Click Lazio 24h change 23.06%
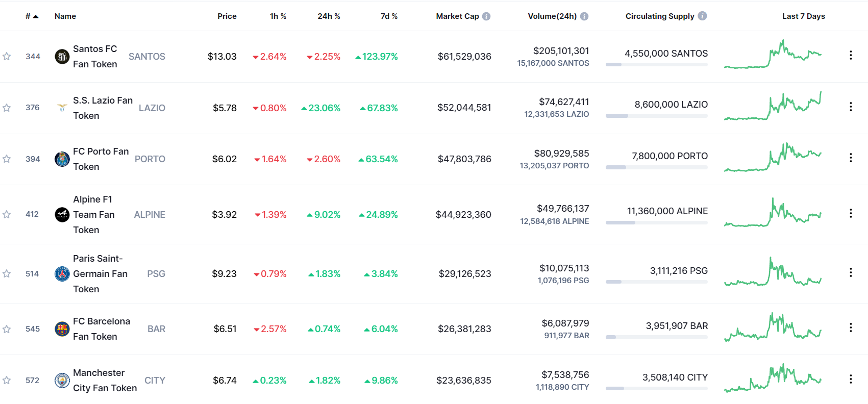The height and width of the screenshot is (404, 868). point(320,108)
